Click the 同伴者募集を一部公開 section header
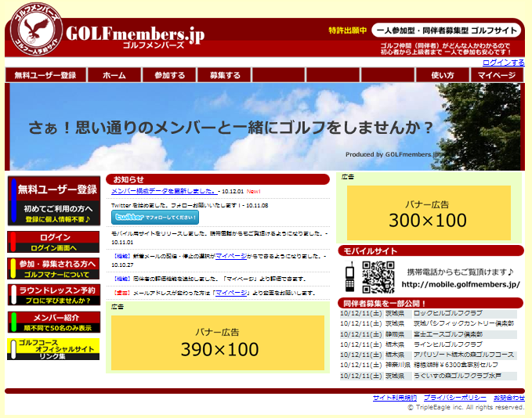The width and height of the screenshot is (532, 418). 431,303
